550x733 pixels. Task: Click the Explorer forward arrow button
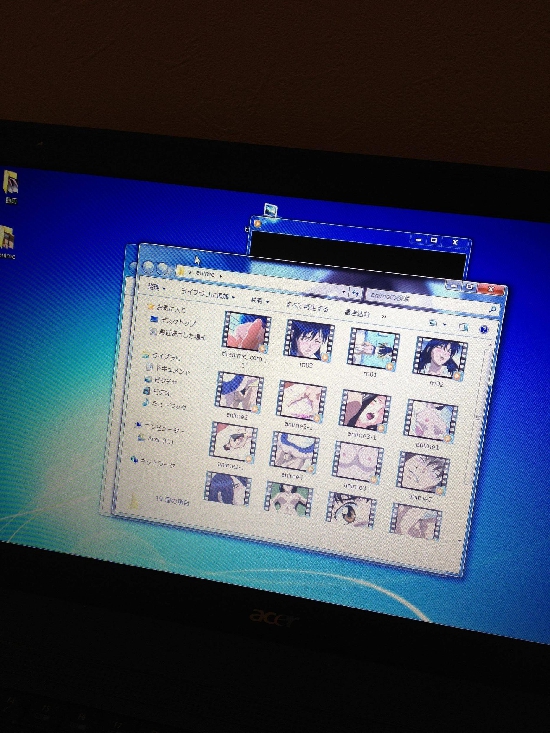(x=163, y=269)
